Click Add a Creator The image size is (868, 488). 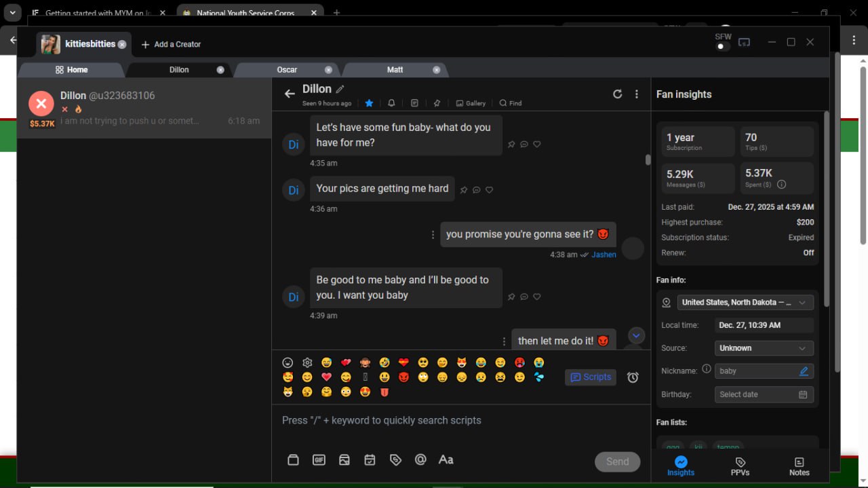[x=171, y=44]
